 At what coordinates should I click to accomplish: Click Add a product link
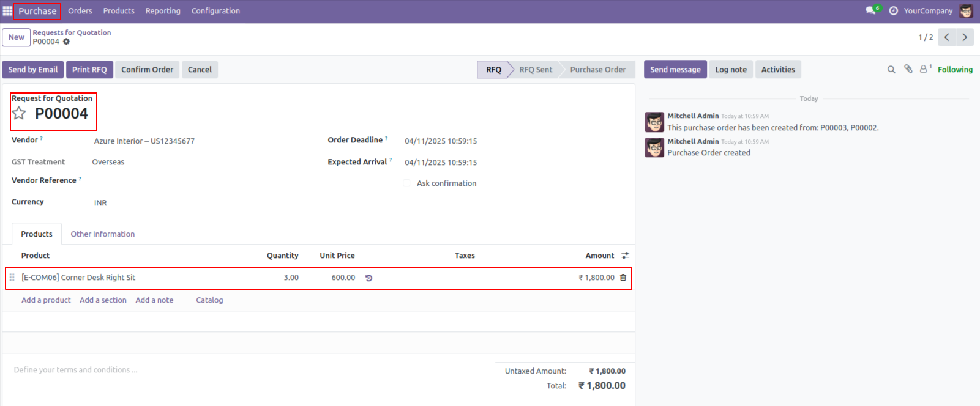tap(46, 300)
